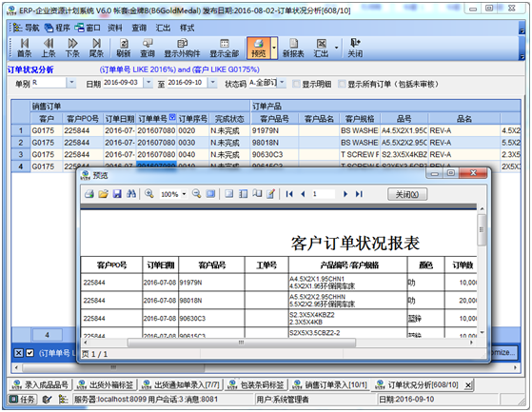Click the 关闭(X) button in preview

click(x=407, y=194)
